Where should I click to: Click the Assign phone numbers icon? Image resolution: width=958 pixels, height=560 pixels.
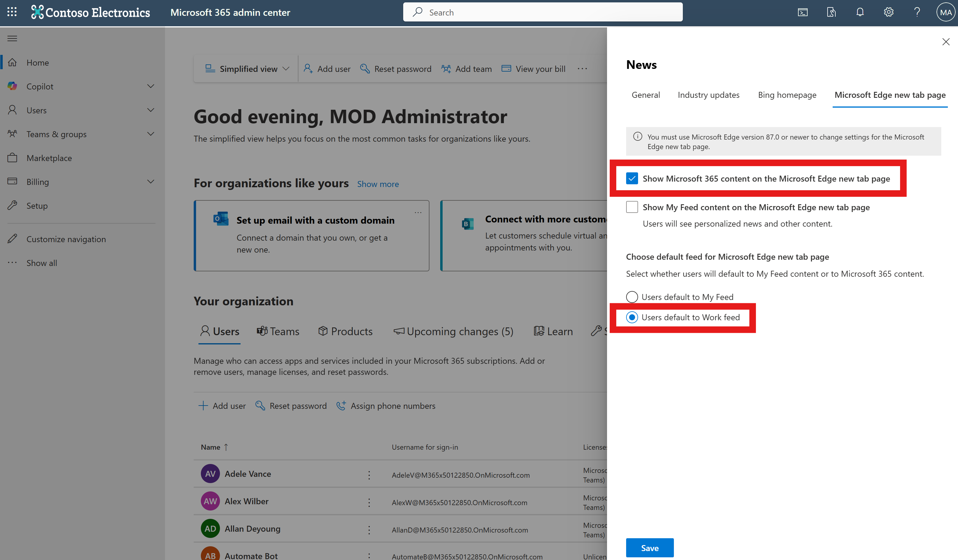[341, 405]
